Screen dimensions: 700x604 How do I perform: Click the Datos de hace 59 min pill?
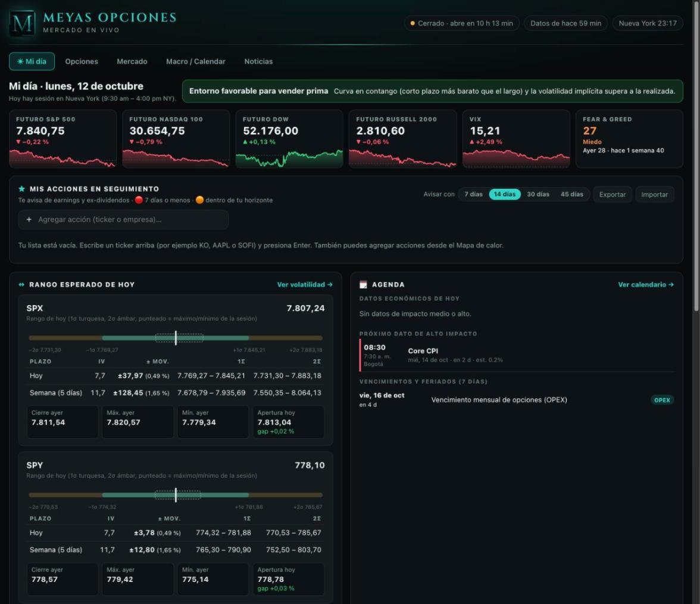tap(565, 23)
